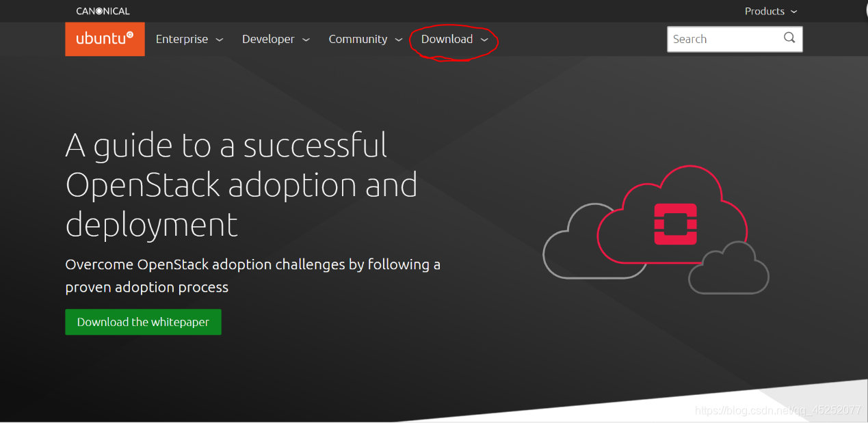
Task: Open the Download menu
Action: coord(454,39)
